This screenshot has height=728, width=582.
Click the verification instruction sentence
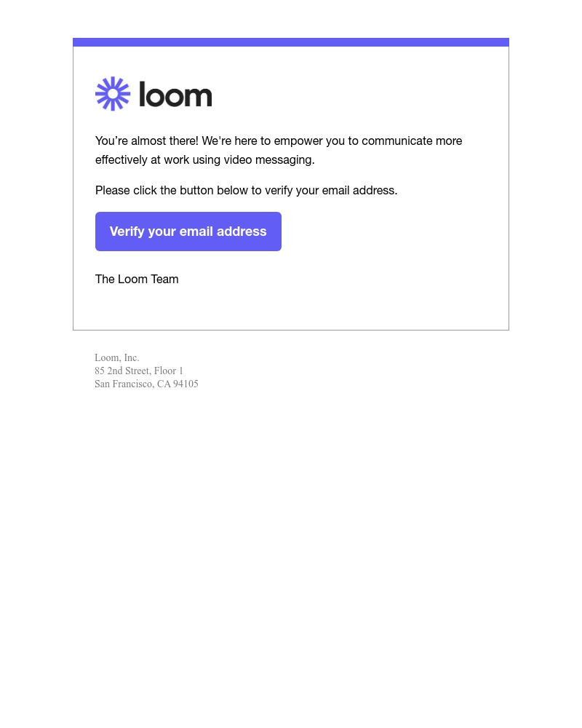click(x=246, y=190)
